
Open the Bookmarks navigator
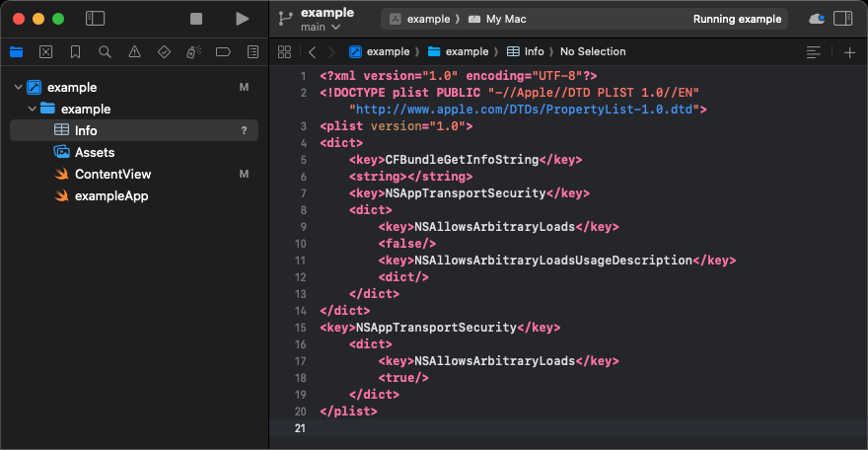click(x=75, y=51)
